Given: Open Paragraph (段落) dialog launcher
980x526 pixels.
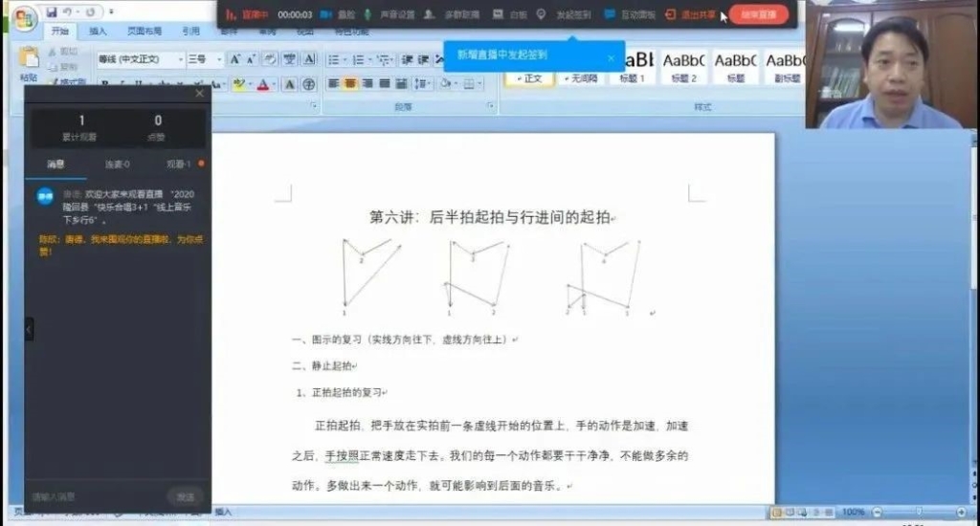Looking at the screenshot, I should (490, 106).
